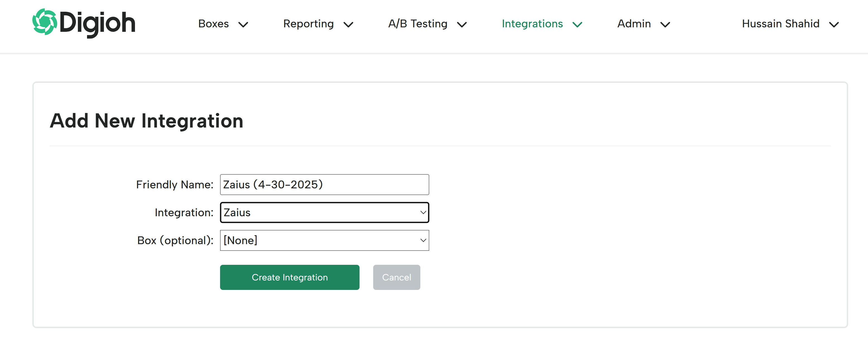
Task: Open the Boxes menu
Action: (x=223, y=24)
